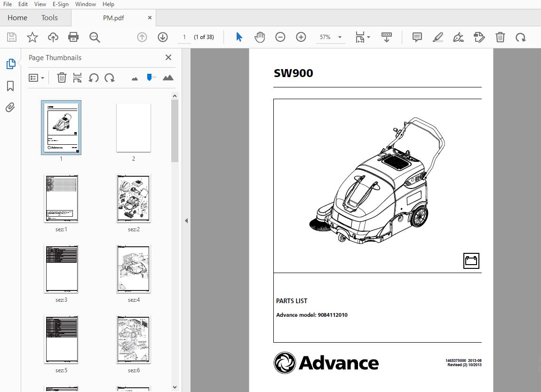This screenshot has height=392, width=541.
Task: Select the sez:6 page thumbnail
Action: tap(134, 340)
